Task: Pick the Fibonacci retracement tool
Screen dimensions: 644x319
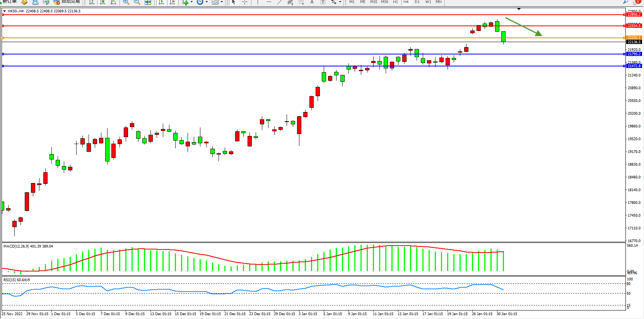Action: tap(301, 2)
